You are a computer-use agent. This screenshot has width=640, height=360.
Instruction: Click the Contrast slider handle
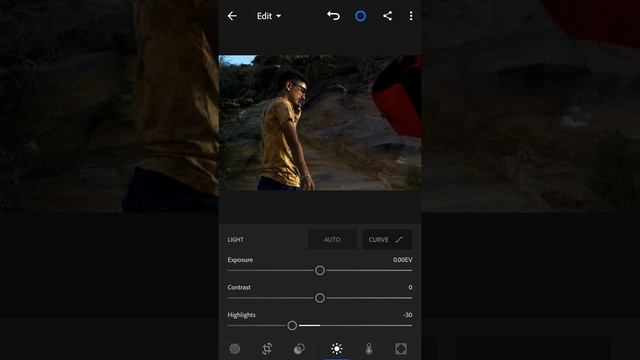[320, 298]
